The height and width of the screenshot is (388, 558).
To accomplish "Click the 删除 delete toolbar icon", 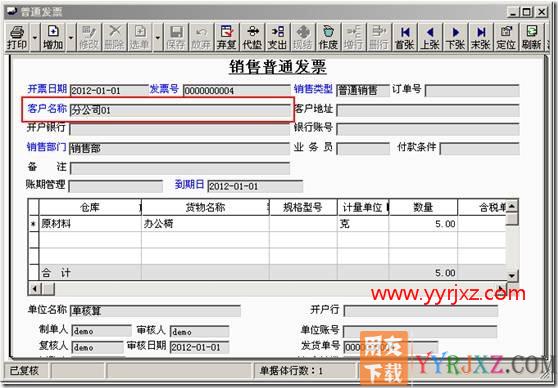I will (x=114, y=37).
